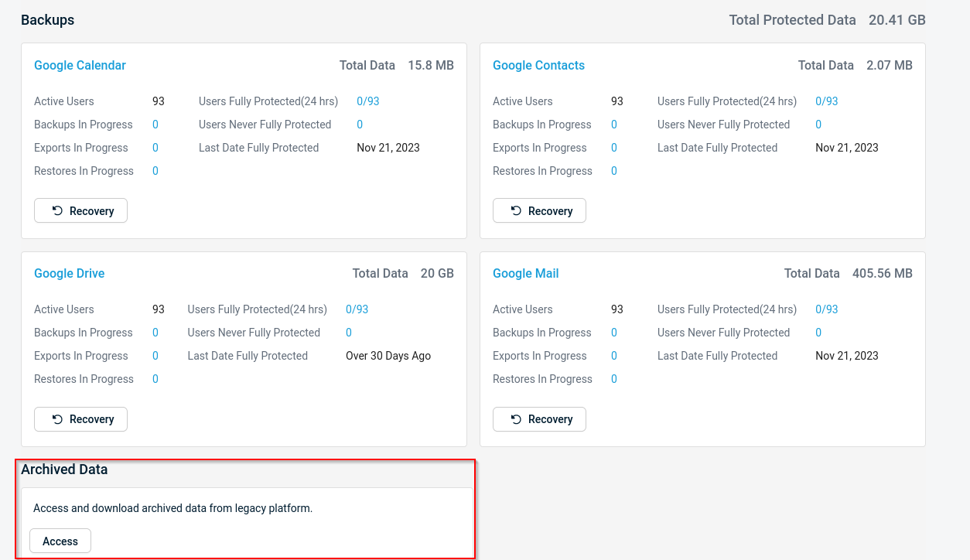The width and height of the screenshot is (970, 560).
Task: Open the Google Drive backup link
Action: pyautogui.click(x=69, y=274)
